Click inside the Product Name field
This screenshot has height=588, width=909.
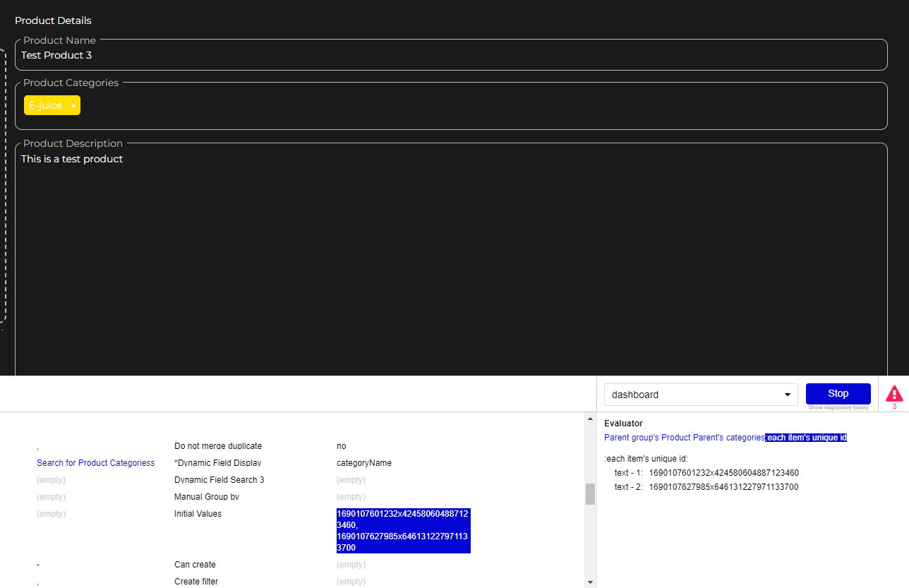pos(452,54)
